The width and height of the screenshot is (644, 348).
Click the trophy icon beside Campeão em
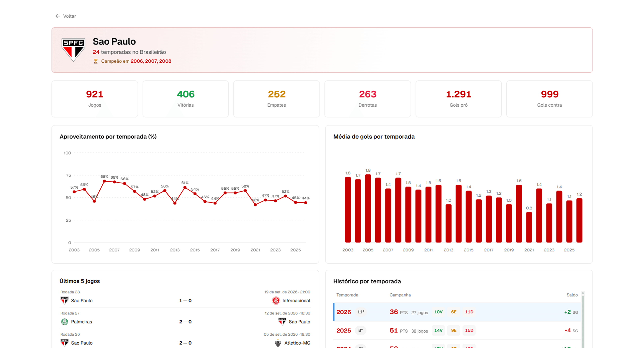click(x=96, y=61)
